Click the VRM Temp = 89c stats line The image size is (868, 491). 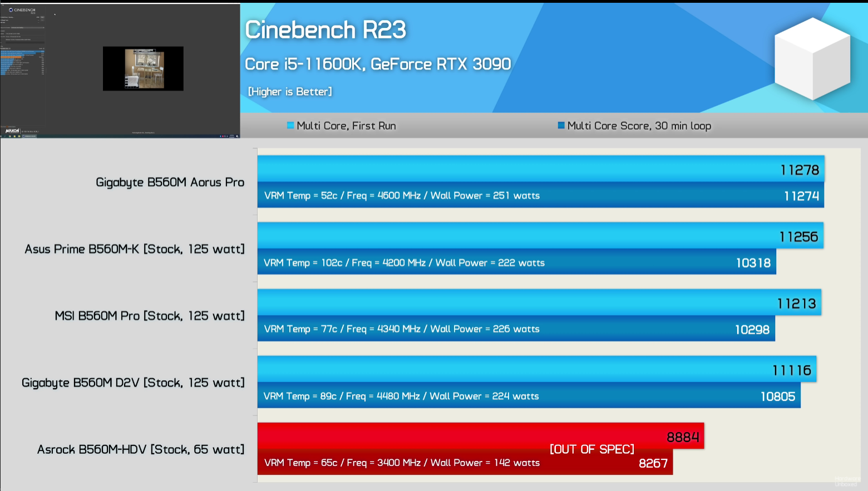click(x=401, y=396)
